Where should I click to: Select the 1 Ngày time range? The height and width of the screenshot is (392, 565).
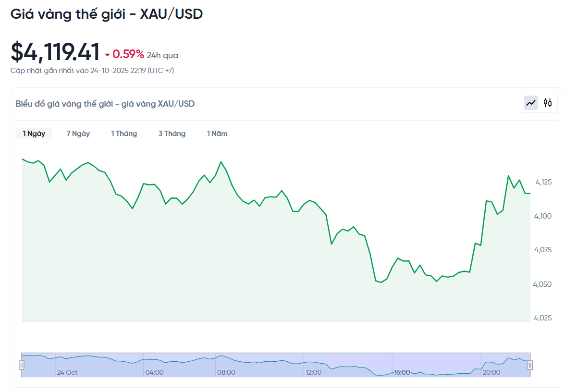[34, 134]
